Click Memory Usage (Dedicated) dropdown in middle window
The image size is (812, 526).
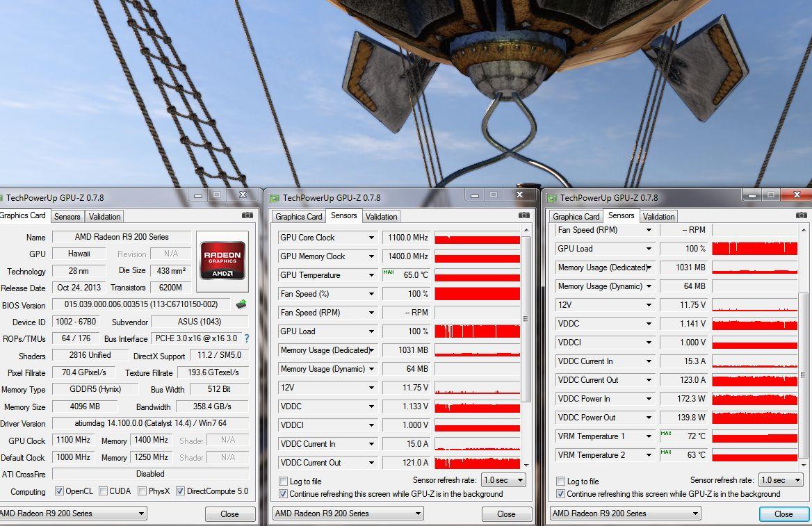371,350
